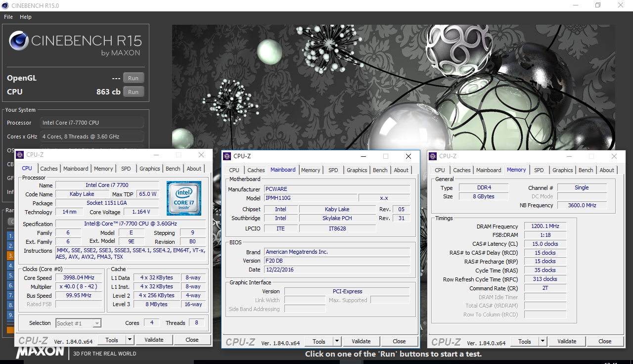The image size is (633, 364).
Task: Click the Cores x GHz field in Cinebench
Action: (91, 136)
